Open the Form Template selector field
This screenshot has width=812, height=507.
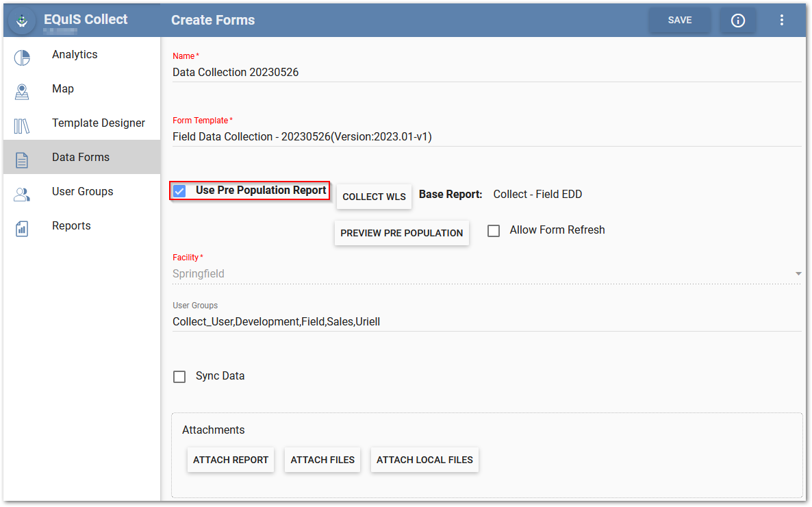pyautogui.click(x=486, y=137)
